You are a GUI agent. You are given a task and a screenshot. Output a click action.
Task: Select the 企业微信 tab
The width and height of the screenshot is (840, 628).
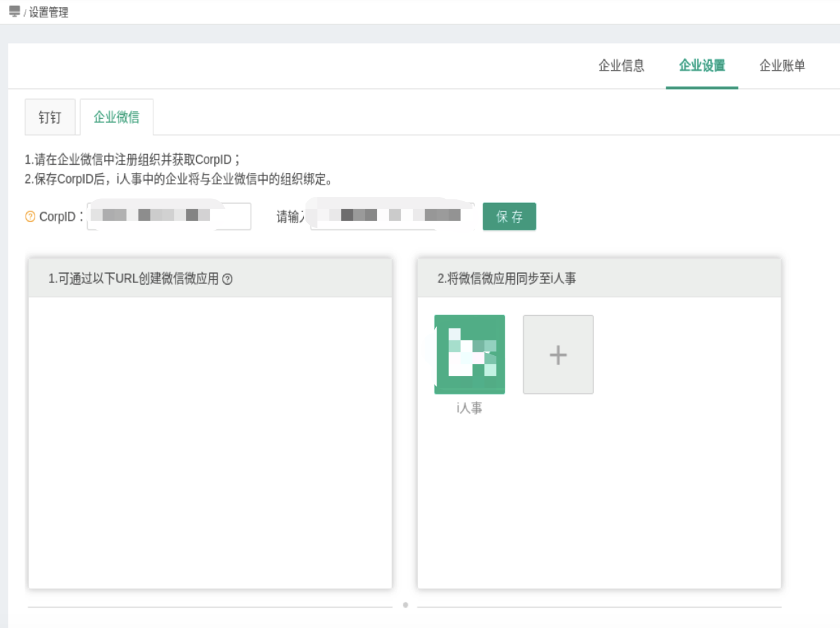pos(116,117)
